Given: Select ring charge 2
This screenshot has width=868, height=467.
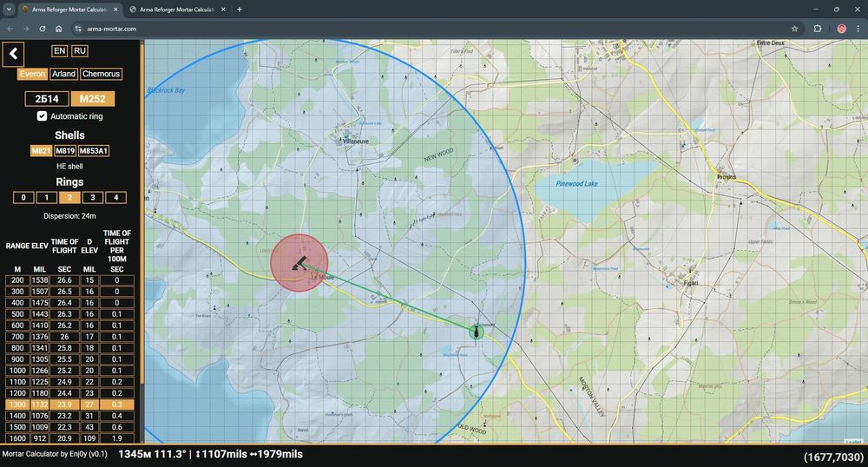Looking at the screenshot, I should 69,198.
